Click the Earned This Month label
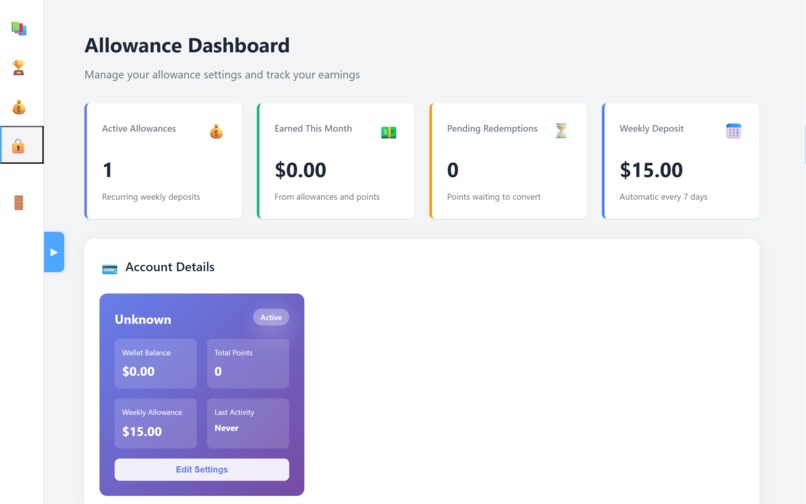 click(x=313, y=129)
